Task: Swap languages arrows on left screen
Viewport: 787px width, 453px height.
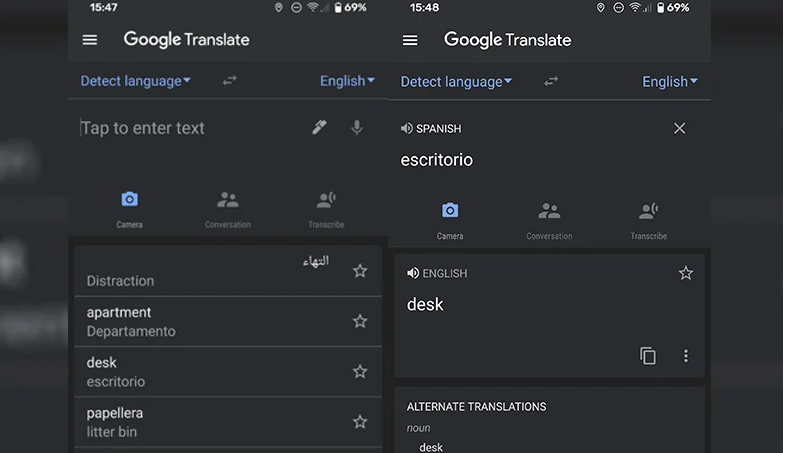Action: coord(230,81)
